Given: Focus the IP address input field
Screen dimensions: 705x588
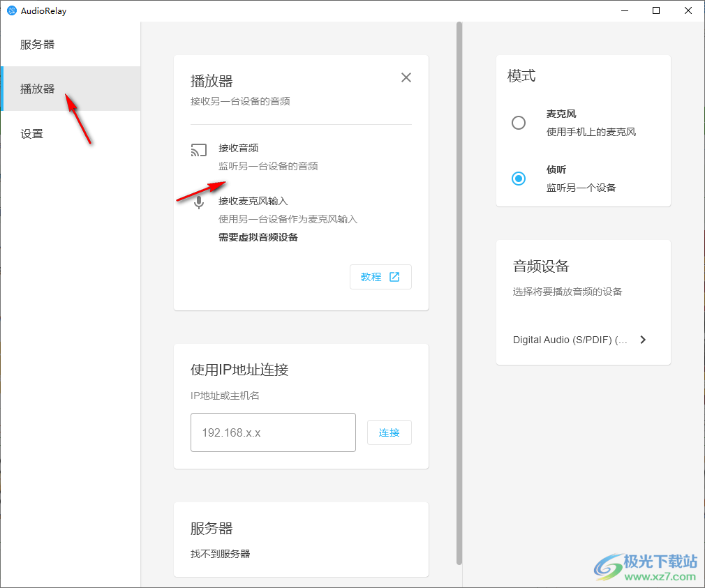Looking at the screenshot, I should pyautogui.click(x=273, y=432).
